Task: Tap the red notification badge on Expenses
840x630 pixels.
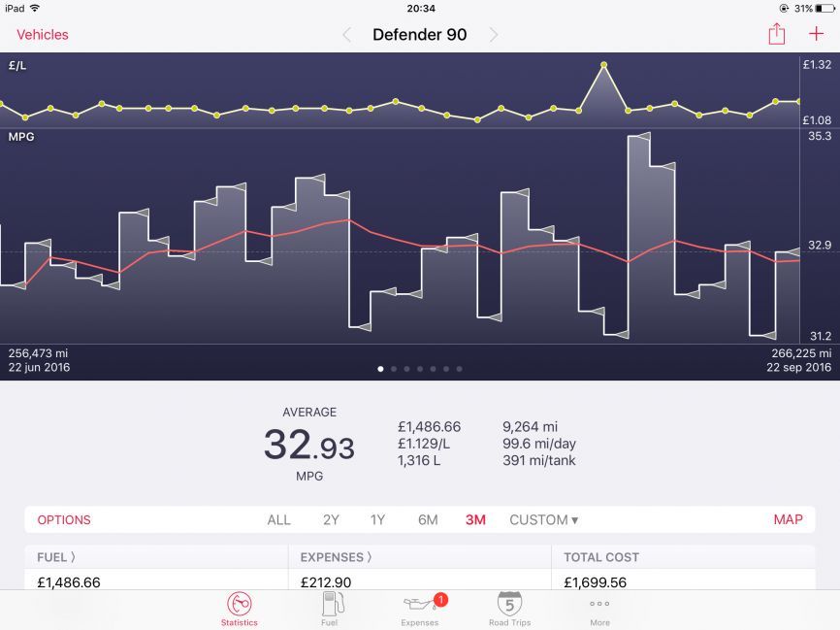Action: coord(440,600)
